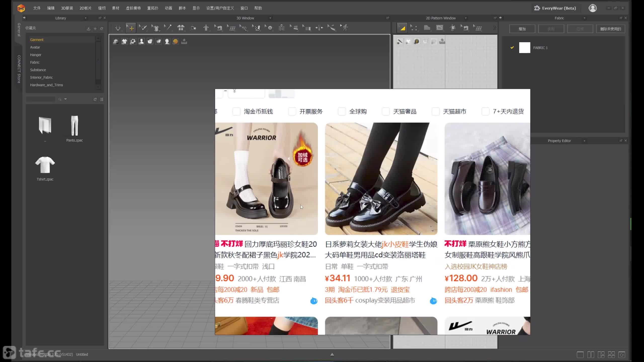Check the 淘金币抵钱 checkbox
The image size is (644, 362).
[x=236, y=111]
